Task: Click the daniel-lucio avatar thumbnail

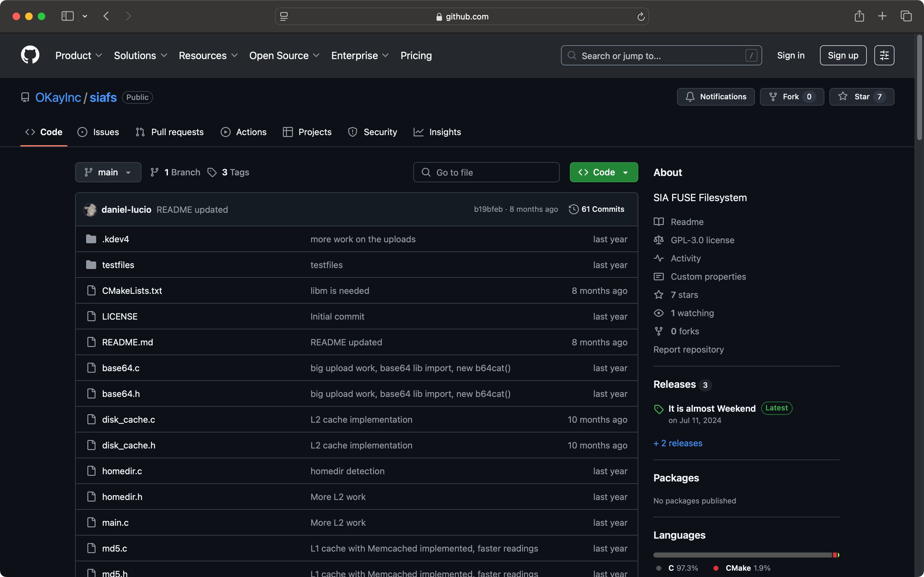Action: (90, 210)
